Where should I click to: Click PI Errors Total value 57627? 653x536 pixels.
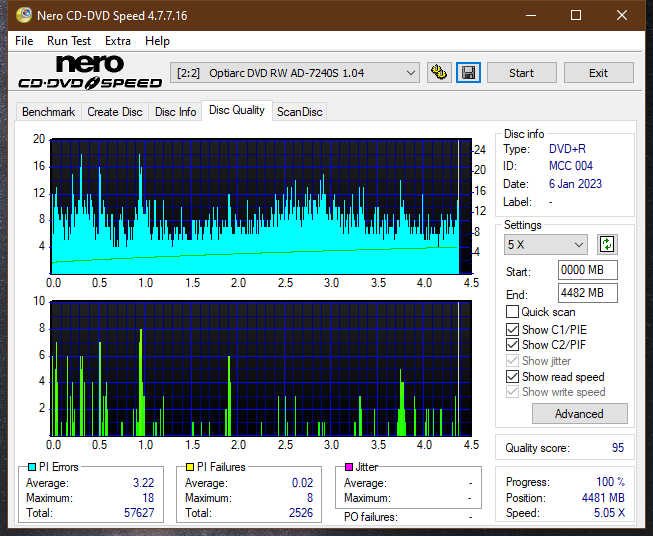click(139, 513)
